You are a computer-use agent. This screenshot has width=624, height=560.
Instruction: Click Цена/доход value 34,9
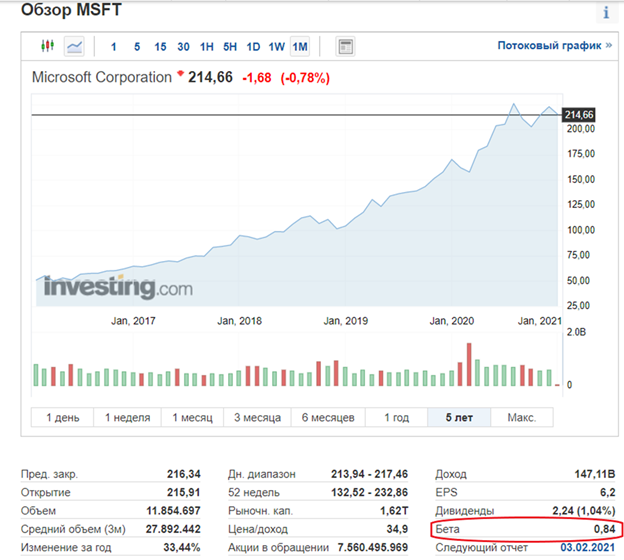pyautogui.click(x=397, y=529)
